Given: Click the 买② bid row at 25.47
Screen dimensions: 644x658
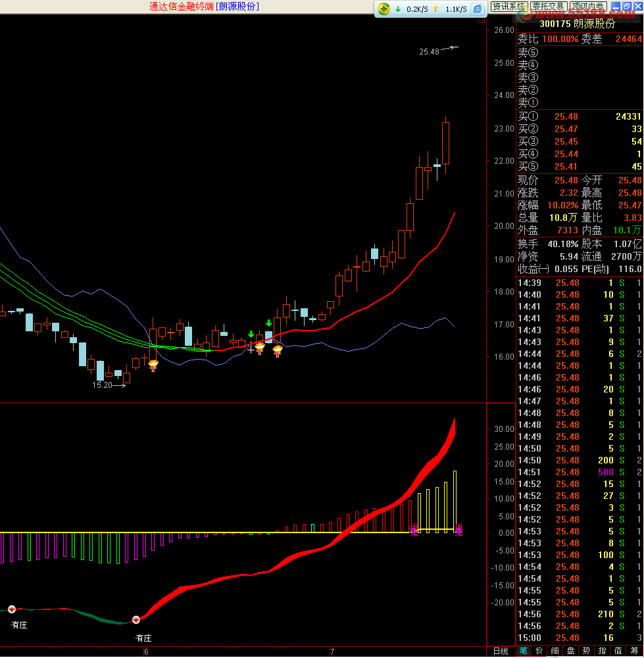Looking at the screenshot, I should click(580, 129).
